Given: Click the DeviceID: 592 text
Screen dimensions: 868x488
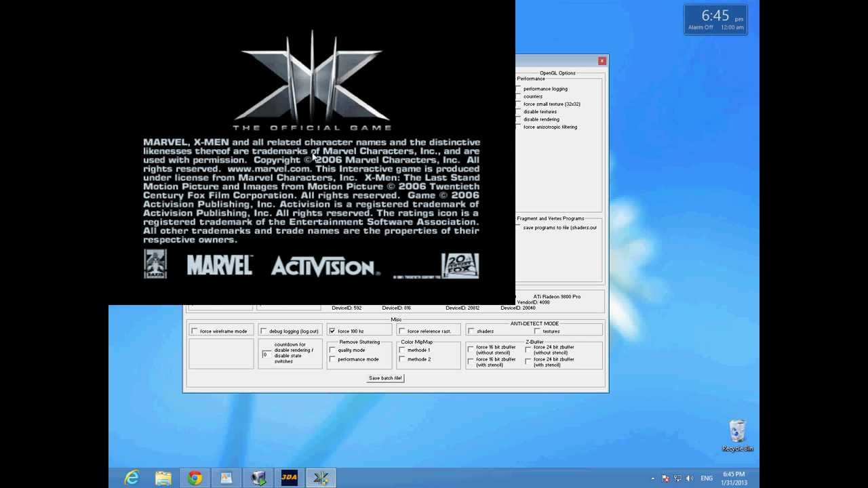Looking at the screenshot, I should point(347,308).
